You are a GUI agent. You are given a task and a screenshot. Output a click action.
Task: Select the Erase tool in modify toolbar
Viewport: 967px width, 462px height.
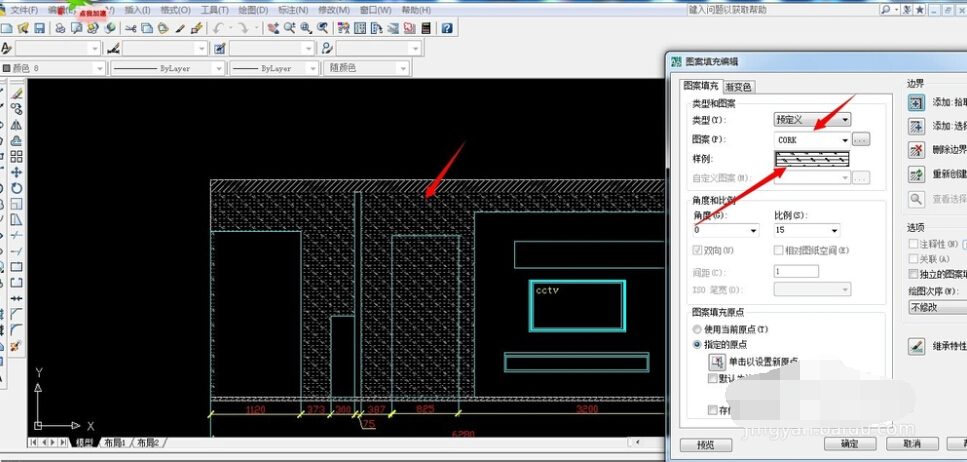[x=17, y=94]
